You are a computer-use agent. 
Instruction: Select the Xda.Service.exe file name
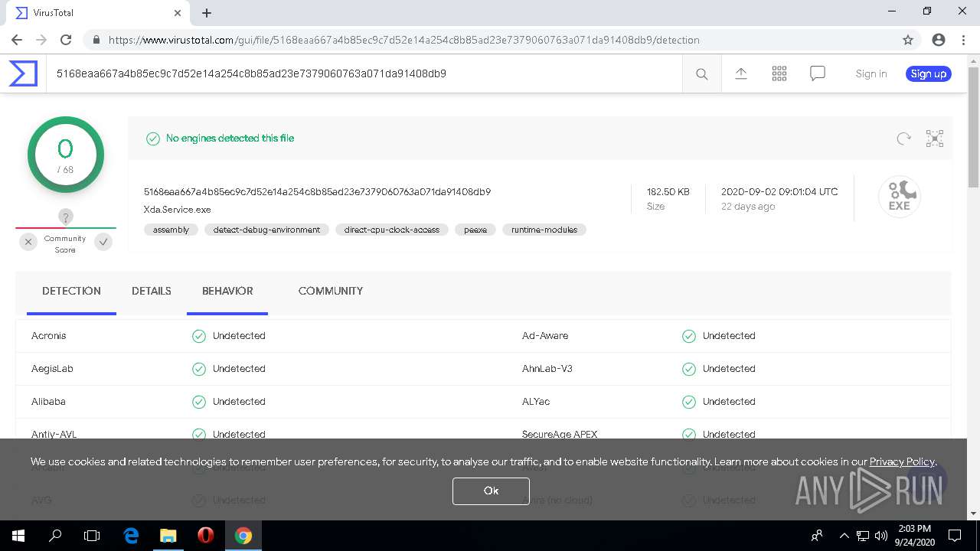click(x=178, y=209)
